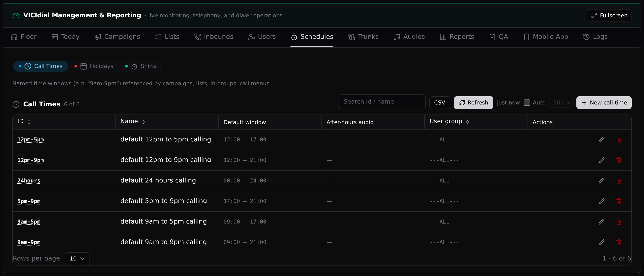Select 'default 24 hours calling' name cell
The height and width of the screenshot is (276, 644).
pyautogui.click(x=158, y=180)
